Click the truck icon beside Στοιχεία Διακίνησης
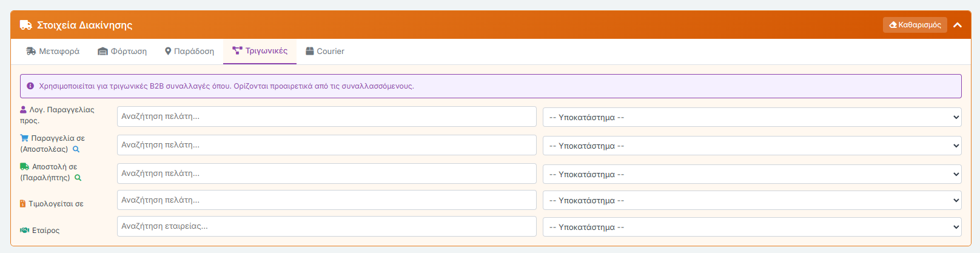Viewport: 980px width, 253px height. [x=25, y=25]
